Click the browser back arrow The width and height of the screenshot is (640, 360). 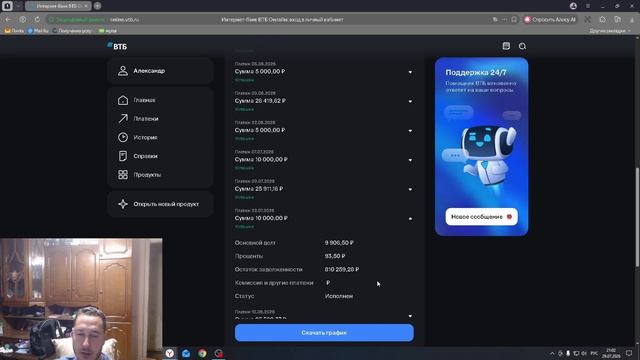coord(8,19)
